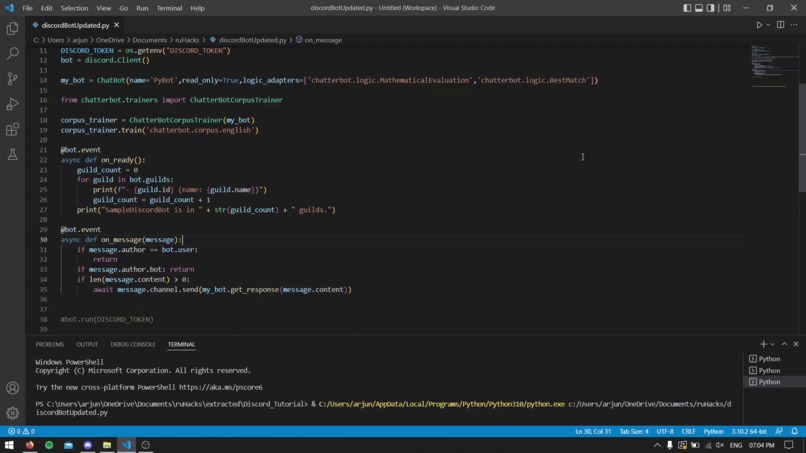
Task: Select the third highlighted Python terminal
Action: [774, 382]
